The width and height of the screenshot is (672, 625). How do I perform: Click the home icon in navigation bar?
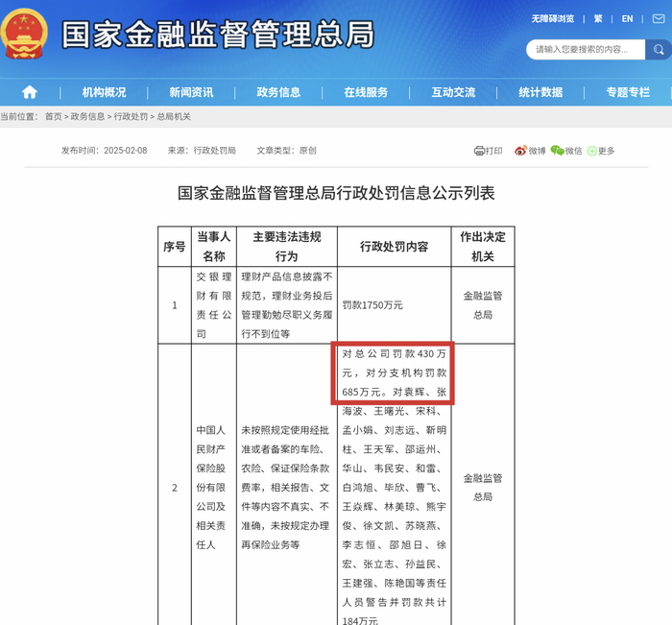[x=30, y=92]
